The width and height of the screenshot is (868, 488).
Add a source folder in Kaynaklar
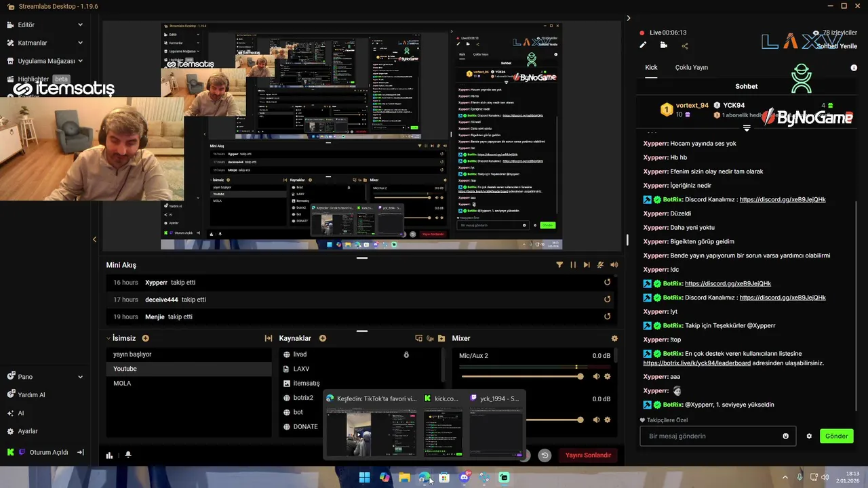tap(441, 338)
